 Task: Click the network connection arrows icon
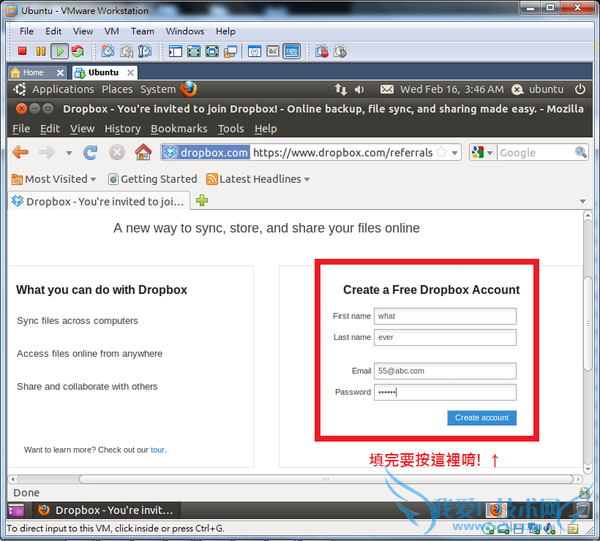[x=341, y=89]
